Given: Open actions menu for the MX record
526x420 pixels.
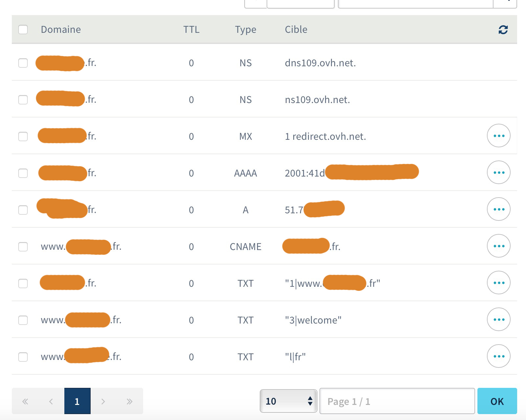Looking at the screenshot, I should click(498, 136).
